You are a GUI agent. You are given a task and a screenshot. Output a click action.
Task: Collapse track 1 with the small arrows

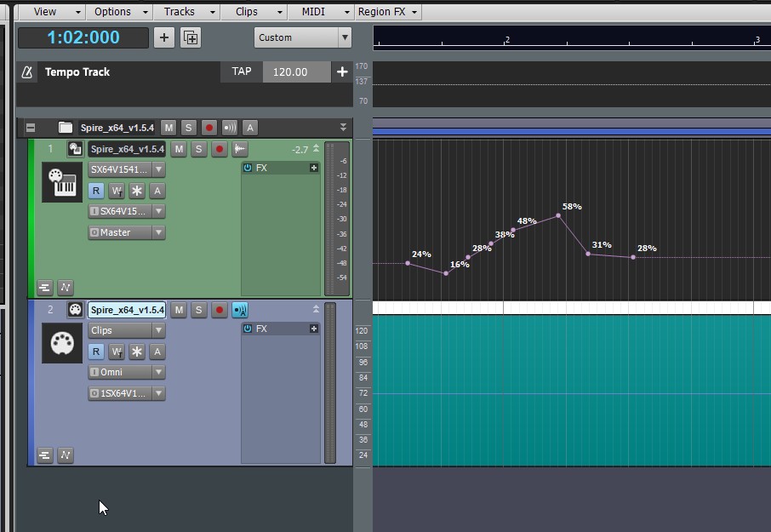tap(317, 148)
